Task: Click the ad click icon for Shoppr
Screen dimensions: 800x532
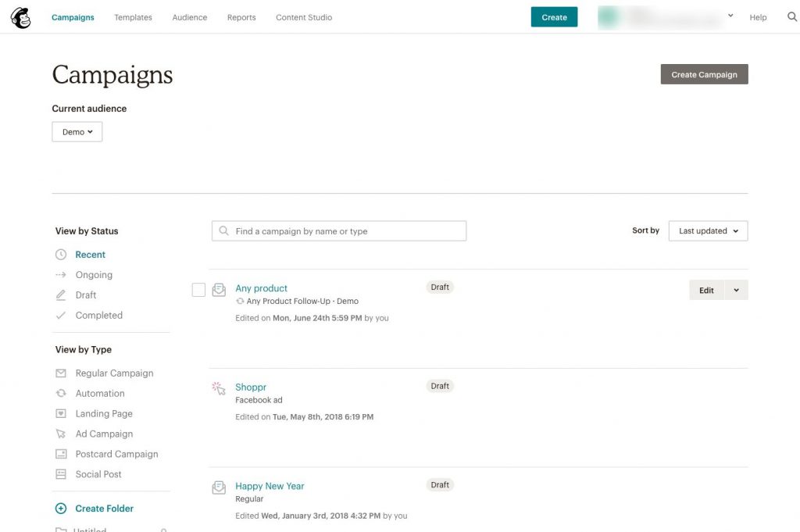Action: click(219, 388)
